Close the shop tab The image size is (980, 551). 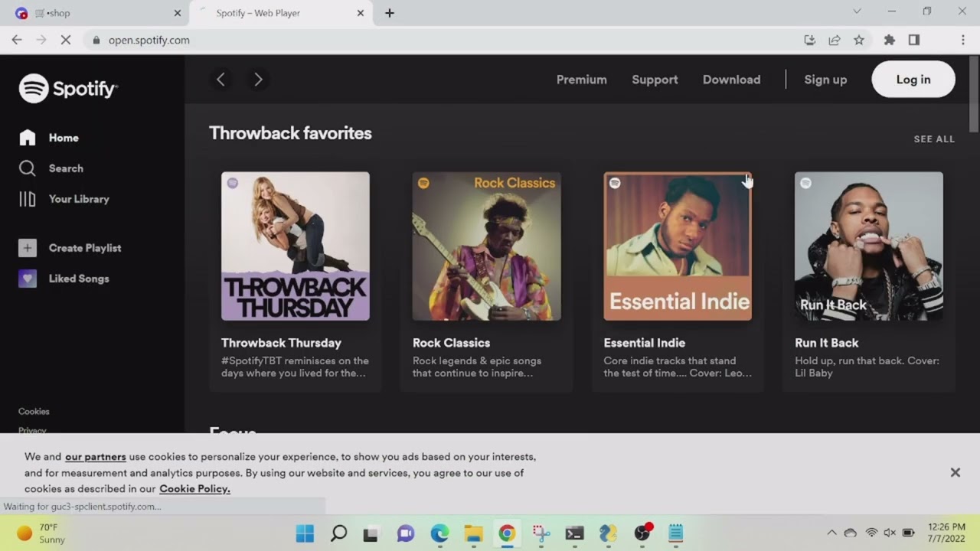point(178,13)
